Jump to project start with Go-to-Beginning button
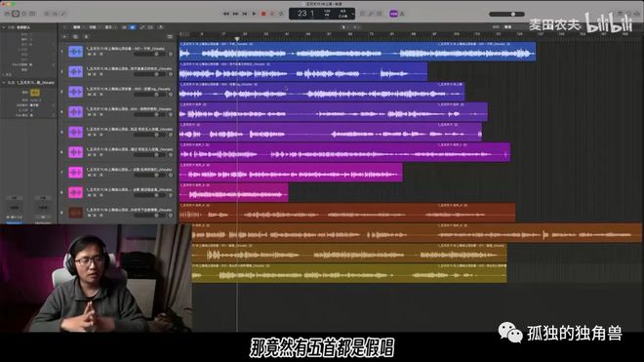This screenshot has width=644, height=362. click(x=245, y=14)
